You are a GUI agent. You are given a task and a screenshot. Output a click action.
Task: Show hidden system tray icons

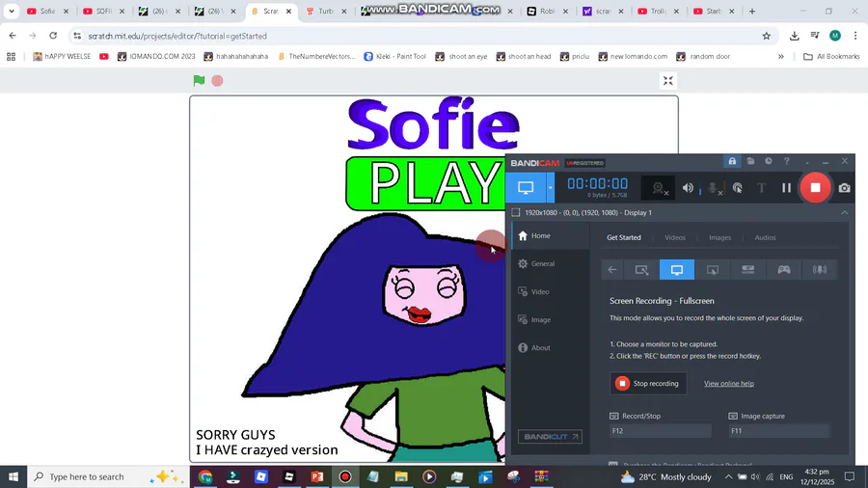click(x=728, y=476)
